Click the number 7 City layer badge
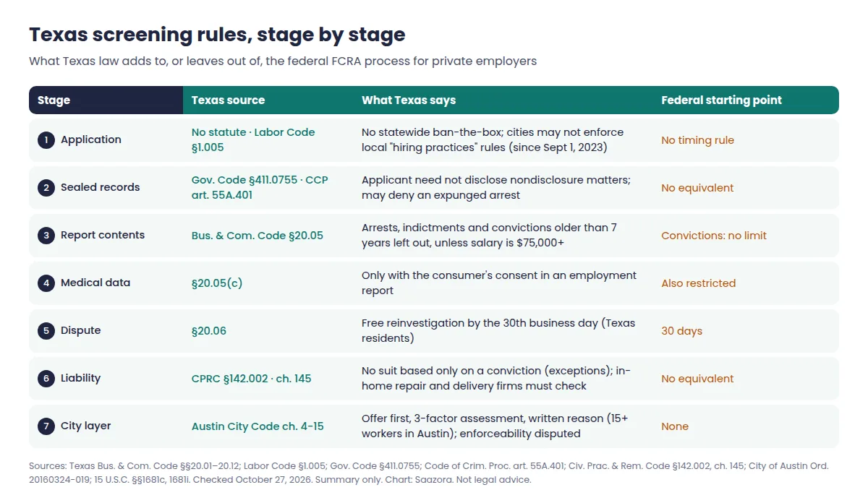 [x=46, y=426]
